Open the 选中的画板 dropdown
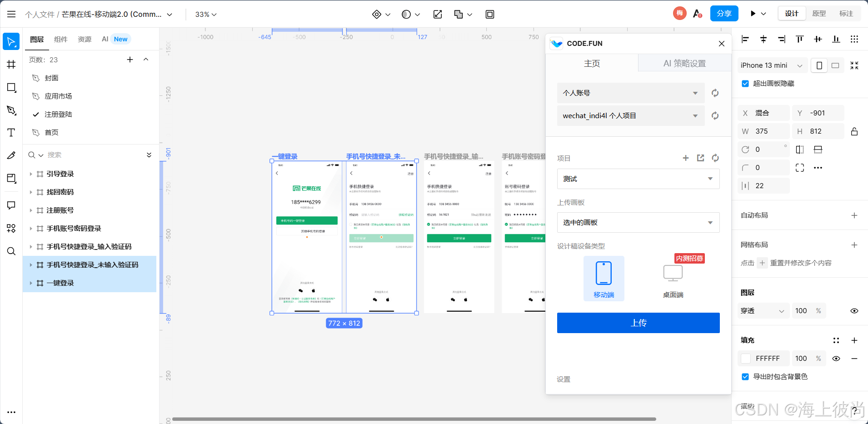868x424 pixels. pos(638,222)
